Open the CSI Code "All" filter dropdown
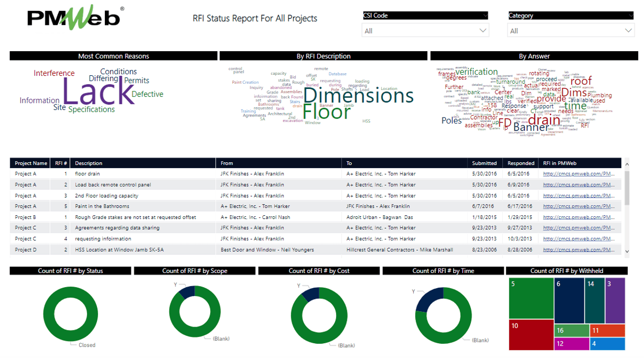The width and height of the screenshot is (644, 358). (x=425, y=30)
